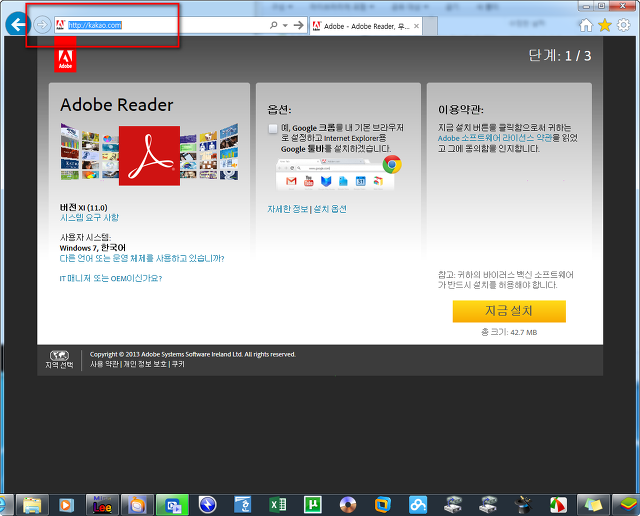Screen dimensions: 640x516
Task: Open the 설치 옵션 link
Action: [x=330, y=209]
